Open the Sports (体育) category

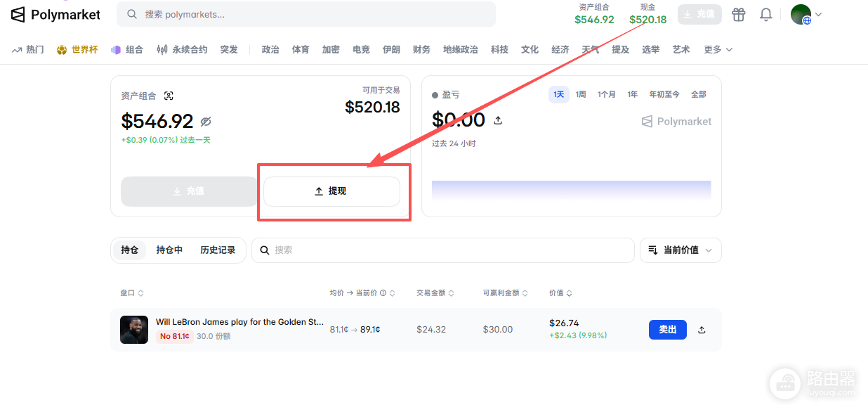point(301,49)
